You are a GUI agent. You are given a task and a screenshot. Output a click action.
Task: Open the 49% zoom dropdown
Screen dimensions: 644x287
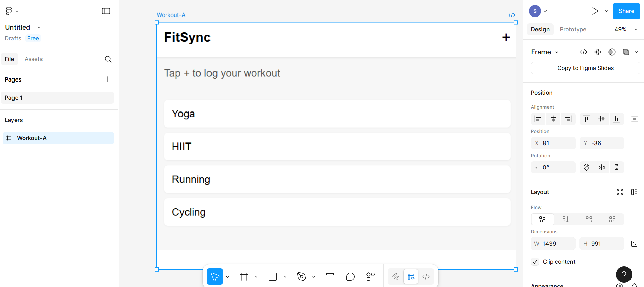(625, 29)
